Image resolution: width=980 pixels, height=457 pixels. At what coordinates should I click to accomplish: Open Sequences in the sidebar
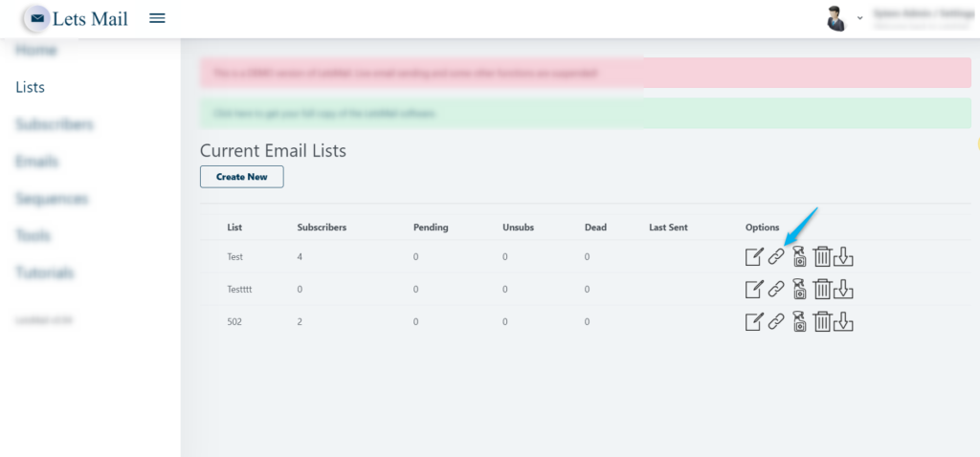[52, 199]
